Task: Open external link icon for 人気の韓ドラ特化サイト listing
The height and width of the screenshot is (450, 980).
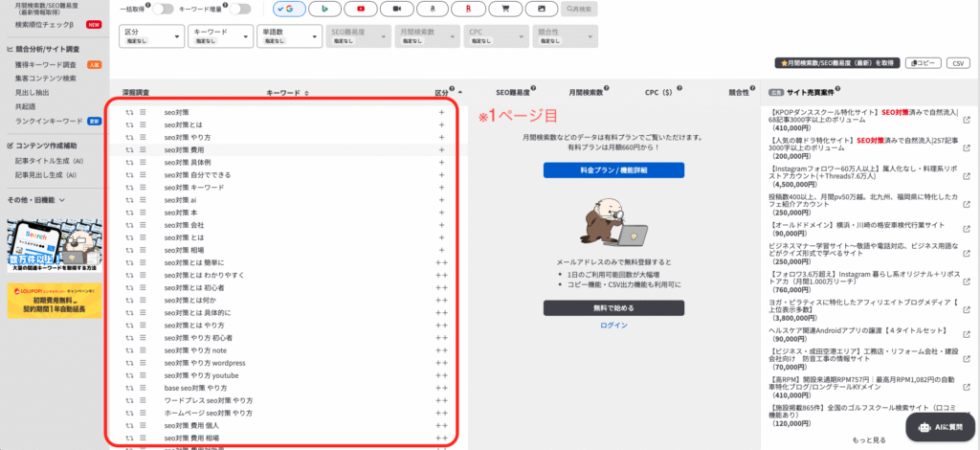Action: click(967, 148)
